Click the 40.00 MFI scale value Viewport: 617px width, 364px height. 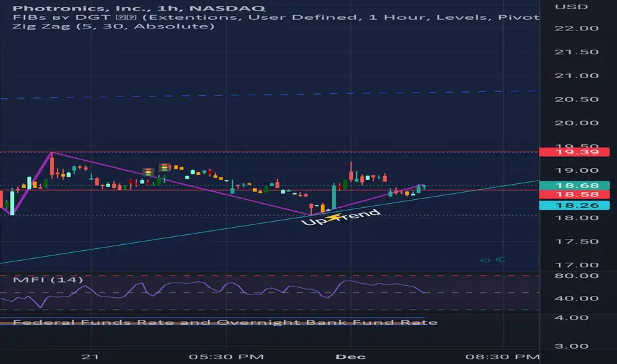(x=577, y=298)
